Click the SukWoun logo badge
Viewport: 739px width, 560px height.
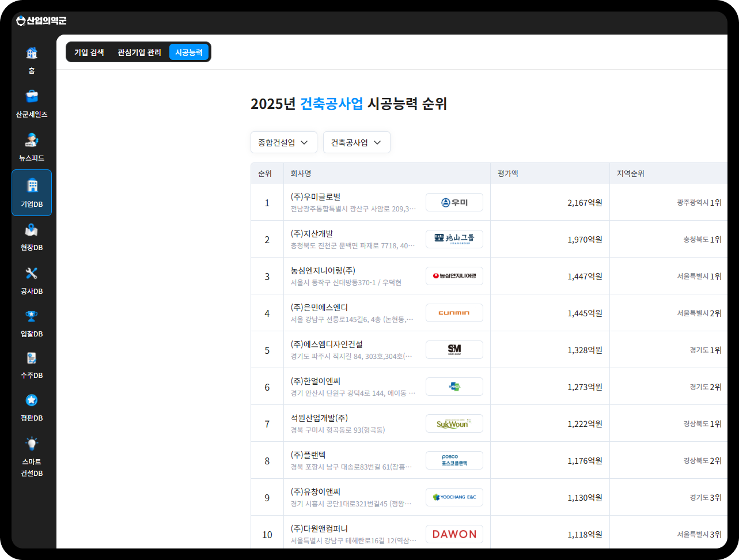pos(454,423)
